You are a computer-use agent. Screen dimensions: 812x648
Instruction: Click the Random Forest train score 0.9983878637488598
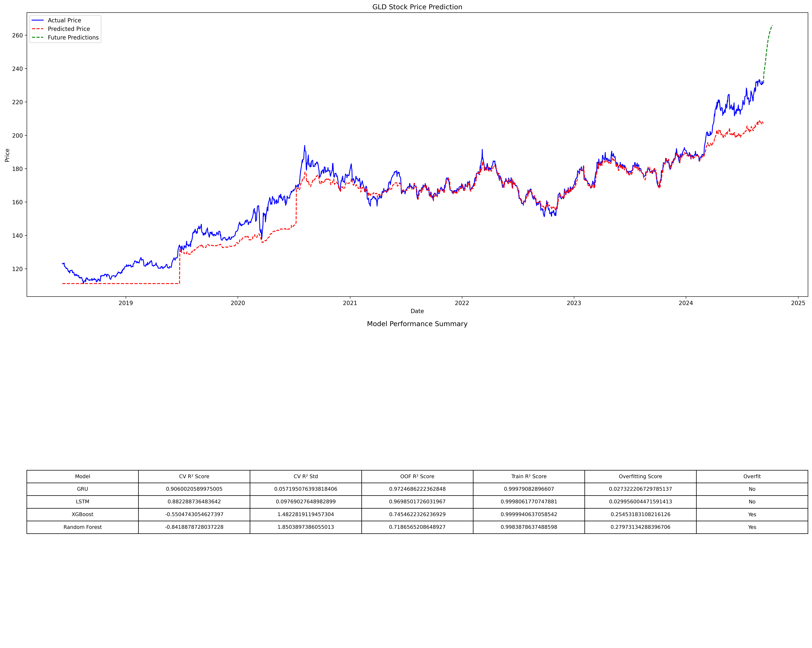(x=529, y=527)
